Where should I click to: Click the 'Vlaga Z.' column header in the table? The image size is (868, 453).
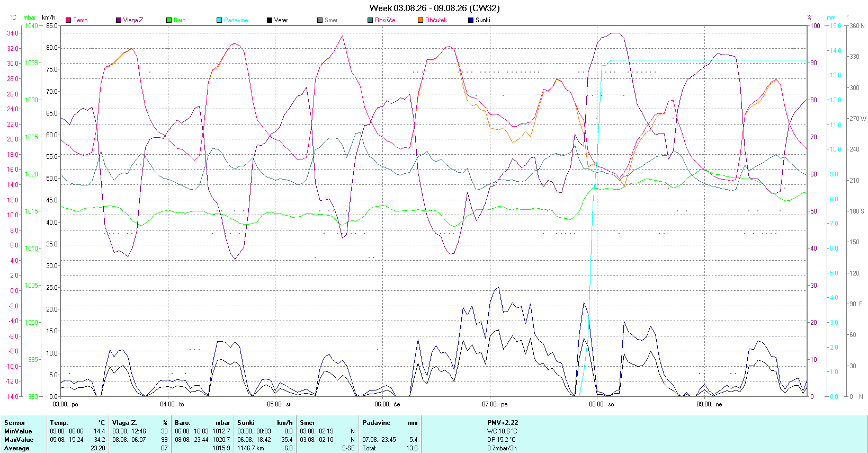click(125, 423)
